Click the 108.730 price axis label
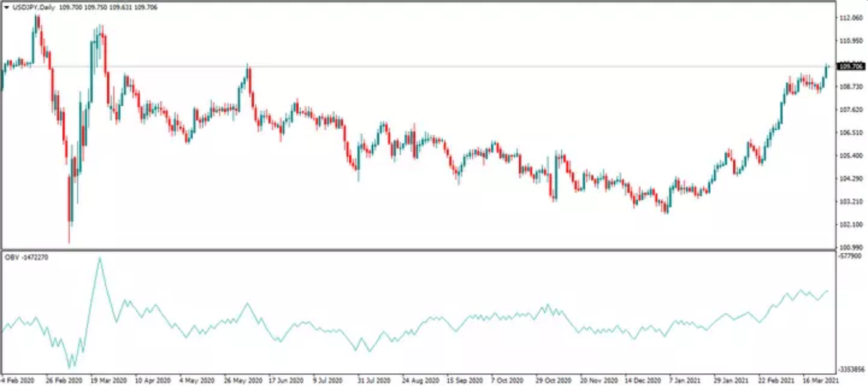 point(849,87)
